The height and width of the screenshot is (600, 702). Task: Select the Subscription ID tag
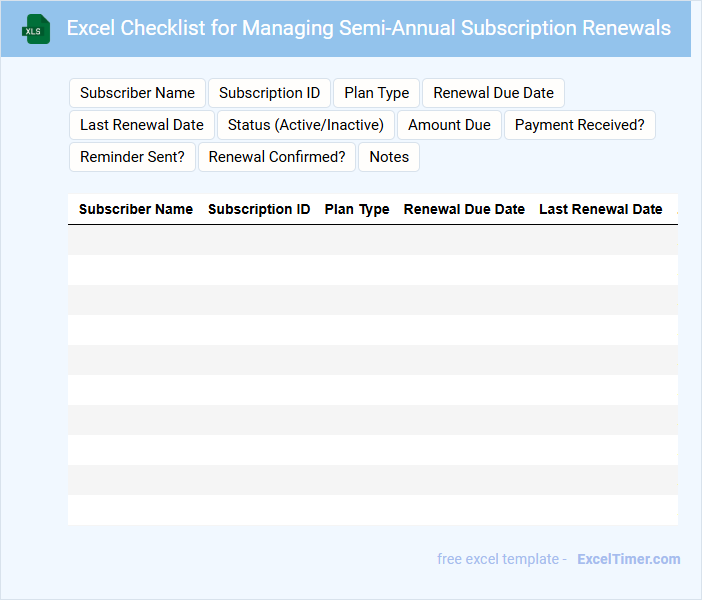tap(269, 93)
